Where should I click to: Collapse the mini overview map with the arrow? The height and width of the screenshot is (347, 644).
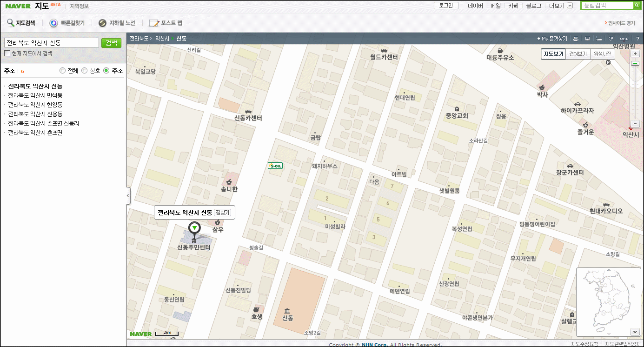tap(635, 332)
